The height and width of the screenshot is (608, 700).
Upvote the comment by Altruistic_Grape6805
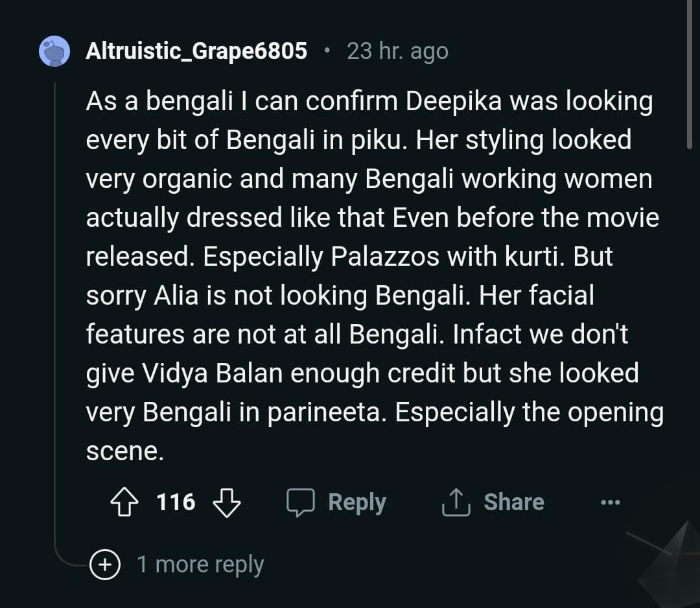click(x=125, y=502)
